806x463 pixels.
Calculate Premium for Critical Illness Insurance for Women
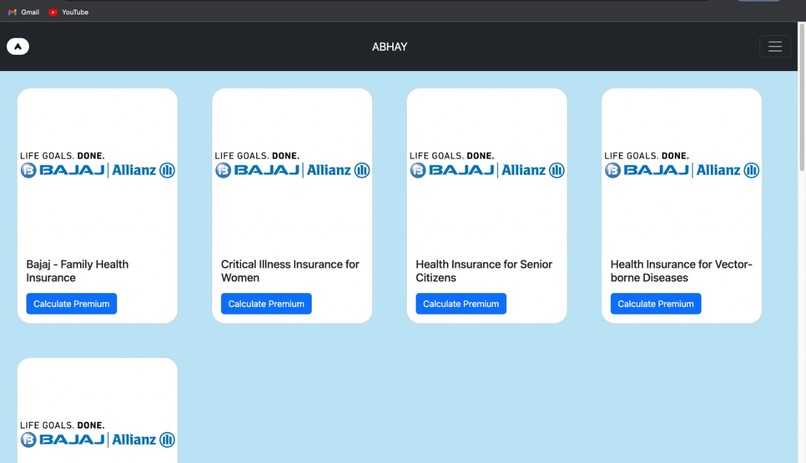point(266,304)
